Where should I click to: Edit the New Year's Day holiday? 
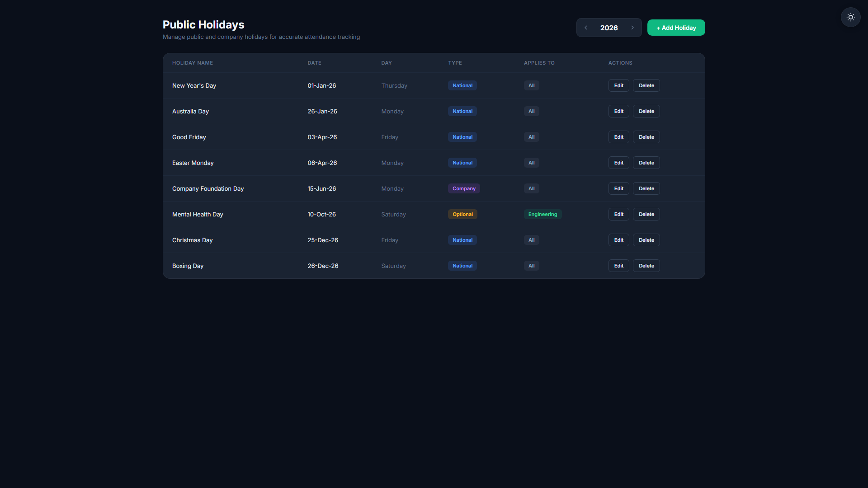click(618, 85)
